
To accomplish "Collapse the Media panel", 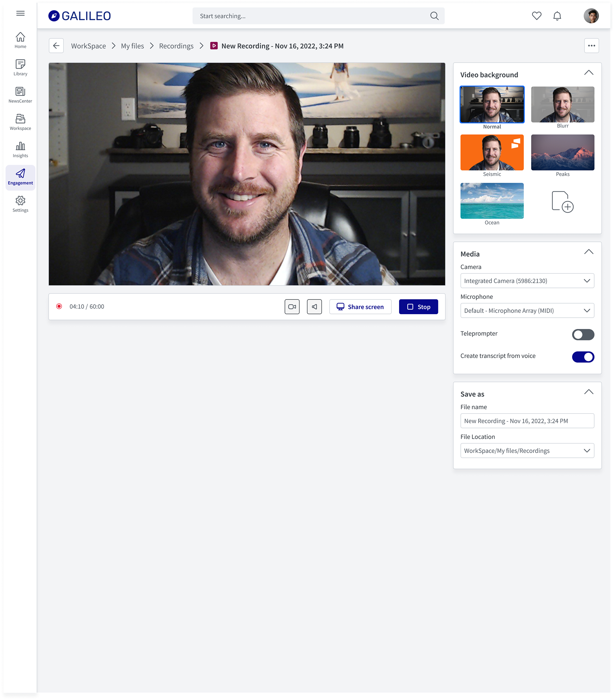I will 588,252.
